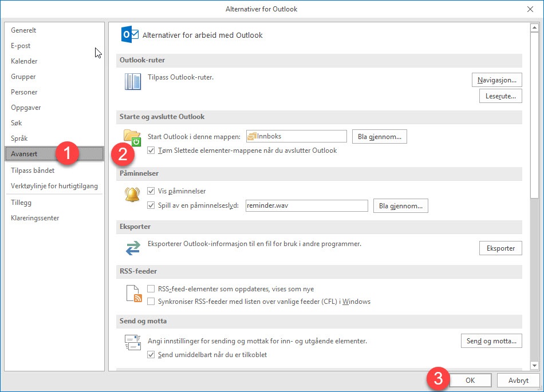Enable 'RSS-feed-elementer som oppdateres' checkbox

coord(151,289)
